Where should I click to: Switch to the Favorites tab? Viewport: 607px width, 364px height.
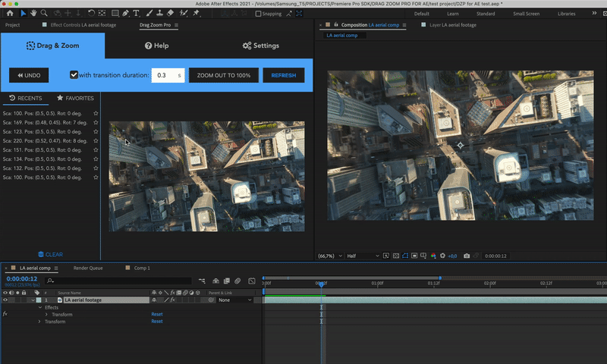(x=75, y=98)
